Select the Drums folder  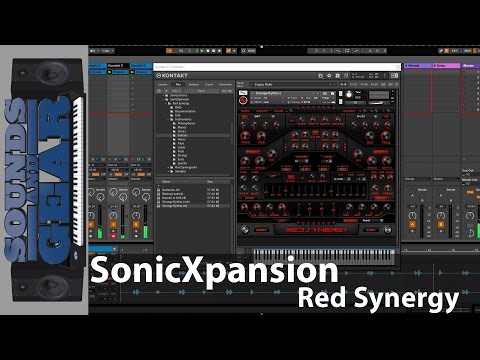[182, 131]
